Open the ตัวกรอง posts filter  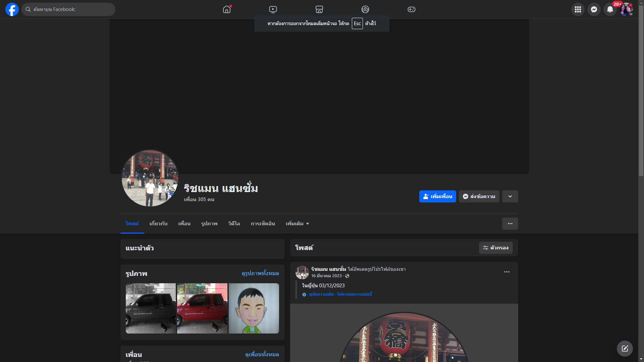496,248
